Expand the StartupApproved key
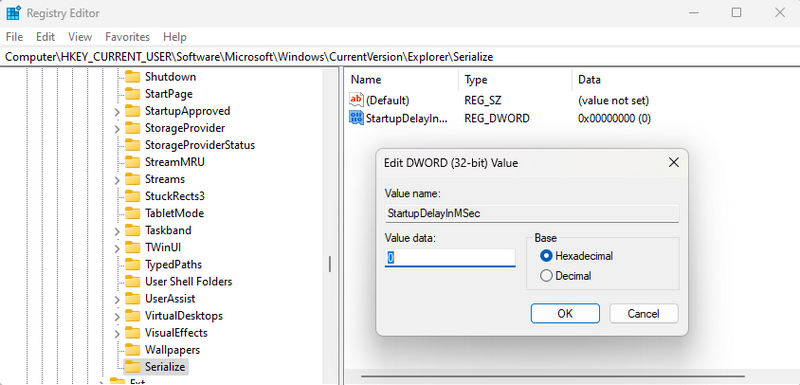 pos(117,112)
